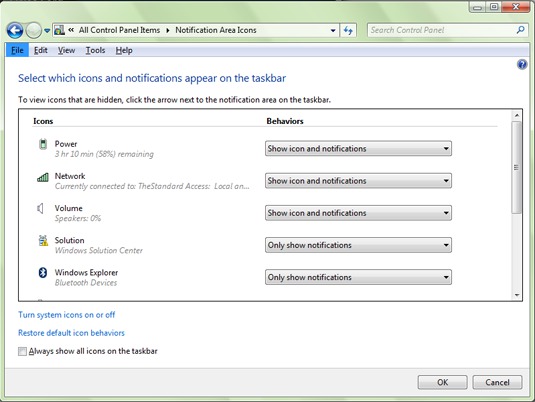This screenshot has height=402, width=535.
Task: Open Turn system icons on or off
Action: click(x=67, y=315)
